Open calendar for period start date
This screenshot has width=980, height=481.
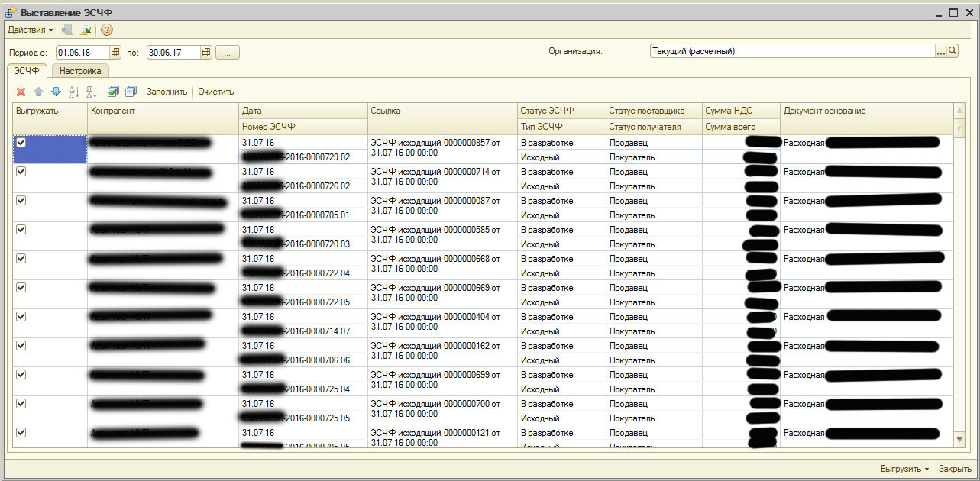115,53
